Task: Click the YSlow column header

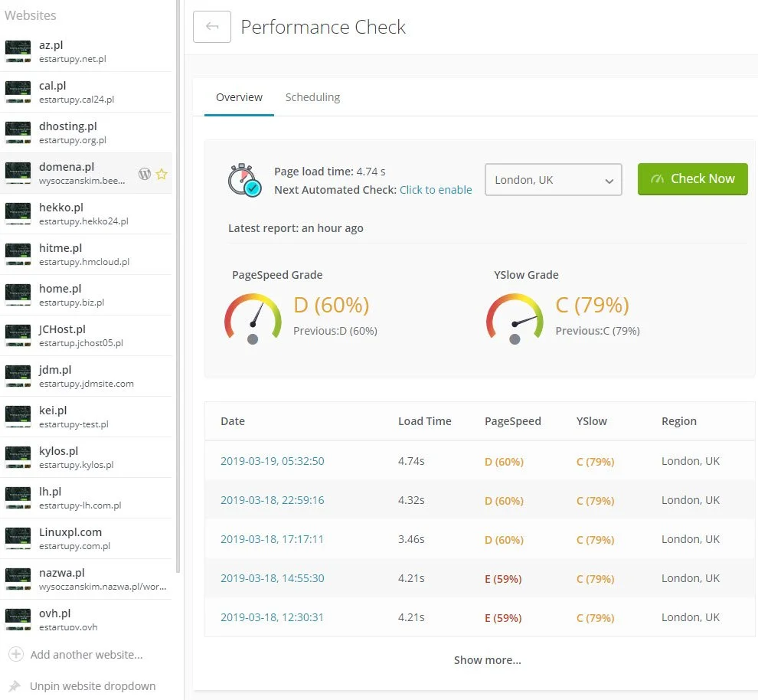Action: tap(592, 421)
